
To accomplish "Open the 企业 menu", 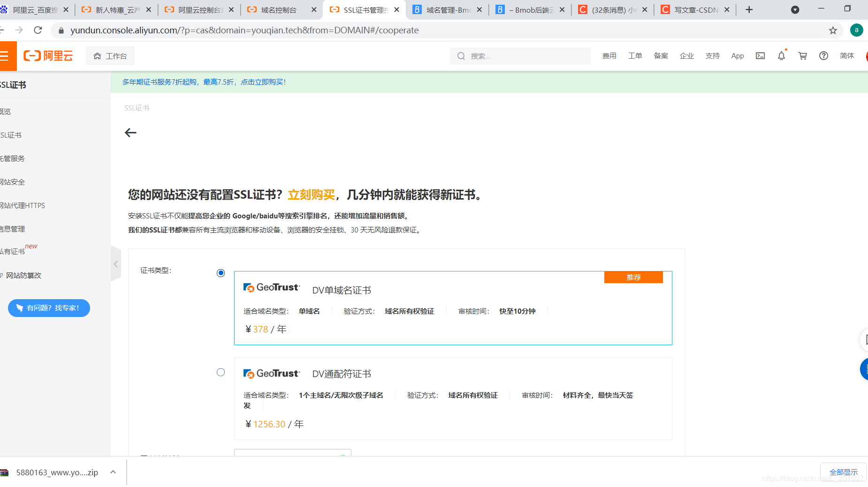I will (687, 56).
